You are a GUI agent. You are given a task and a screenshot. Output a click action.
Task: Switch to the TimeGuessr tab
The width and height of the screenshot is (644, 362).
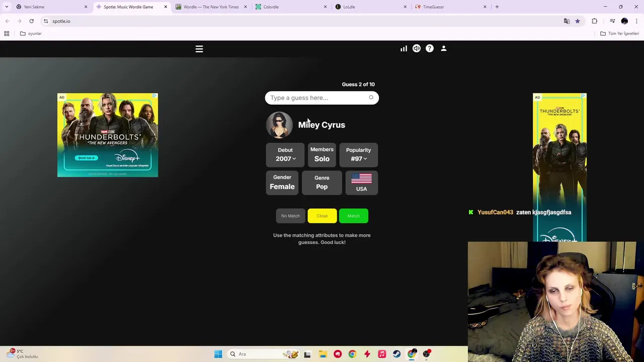450,7
